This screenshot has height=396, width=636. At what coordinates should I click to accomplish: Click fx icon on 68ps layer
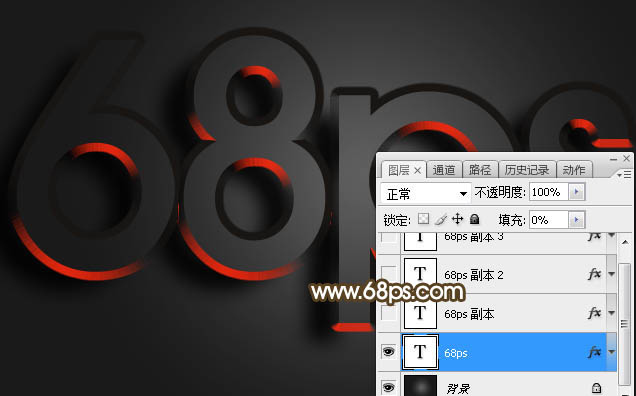pyautogui.click(x=594, y=352)
